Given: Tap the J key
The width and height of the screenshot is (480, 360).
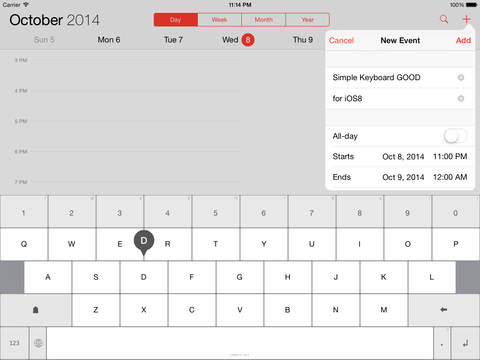Looking at the screenshot, I should tap(336, 277).
